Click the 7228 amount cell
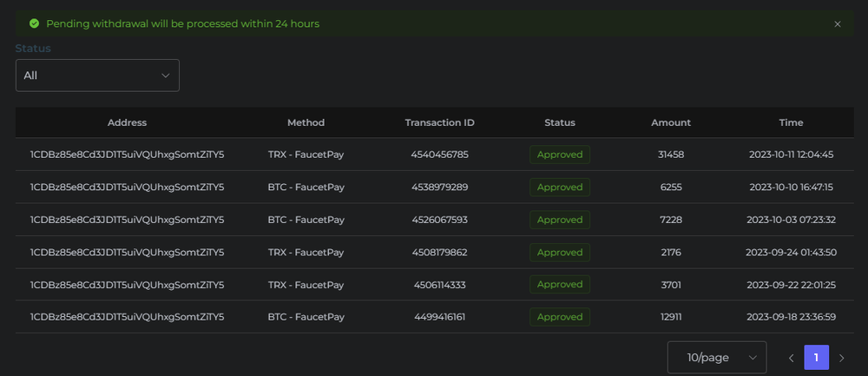 [x=671, y=220]
